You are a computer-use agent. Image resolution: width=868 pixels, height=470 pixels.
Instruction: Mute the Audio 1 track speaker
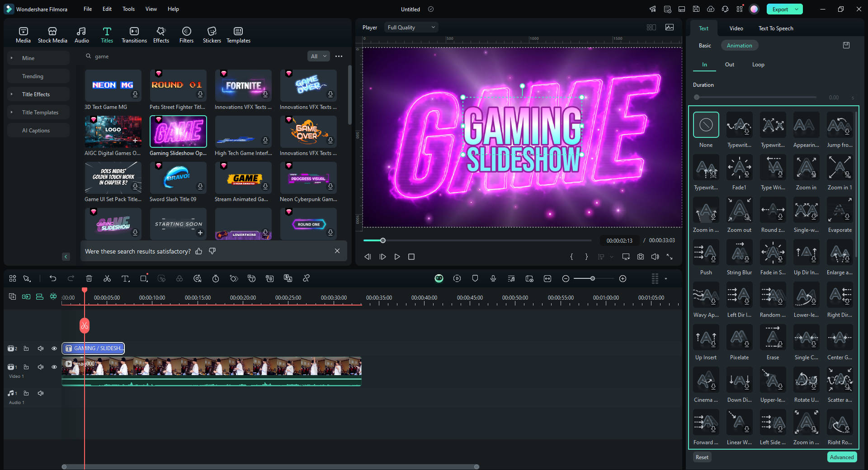click(41, 393)
